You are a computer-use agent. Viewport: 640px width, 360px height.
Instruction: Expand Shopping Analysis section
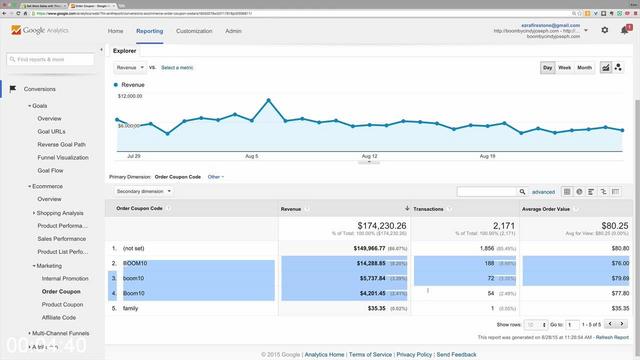tap(34, 213)
